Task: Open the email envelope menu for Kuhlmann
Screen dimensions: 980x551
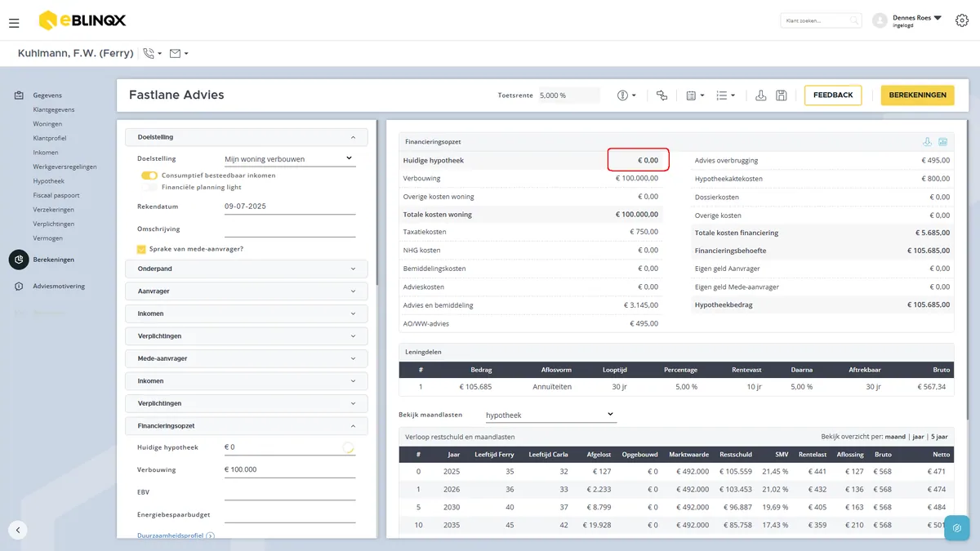Action: click(x=179, y=53)
